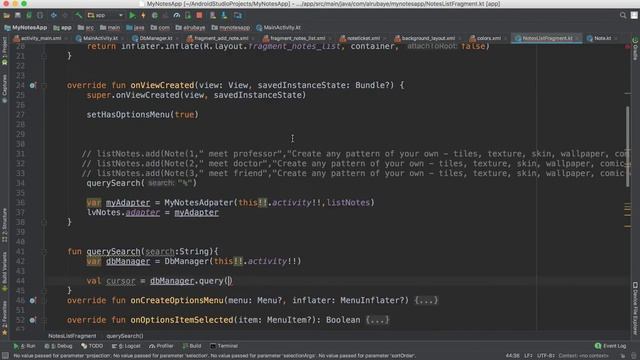Toggle the Structure tool window
640x360 pixels.
(4, 225)
